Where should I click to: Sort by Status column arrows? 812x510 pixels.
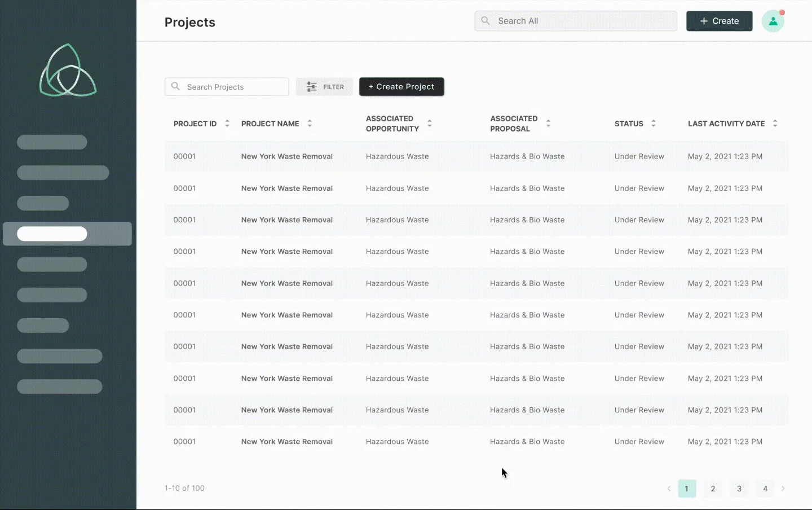(654, 123)
